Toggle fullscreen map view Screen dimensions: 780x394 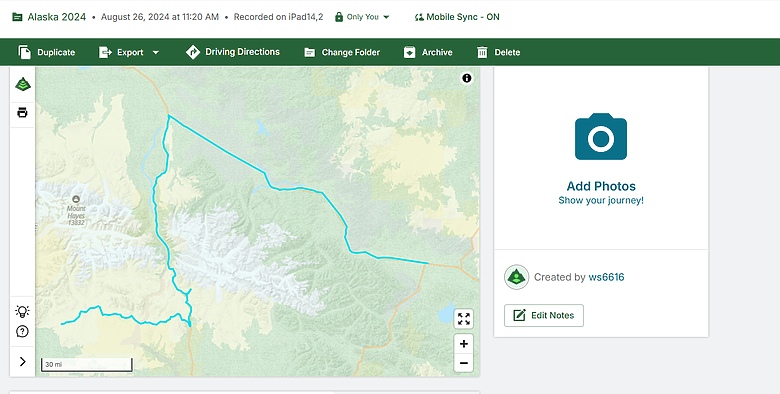(x=464, y=319)
